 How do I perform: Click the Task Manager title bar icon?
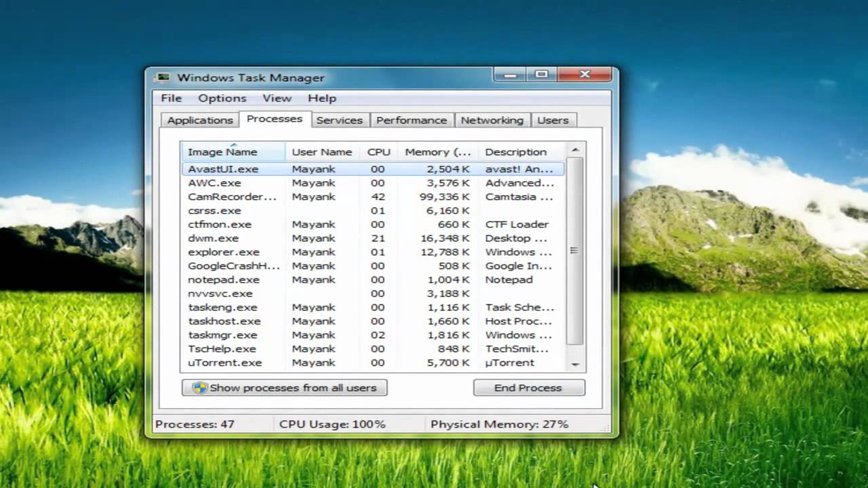163,77
